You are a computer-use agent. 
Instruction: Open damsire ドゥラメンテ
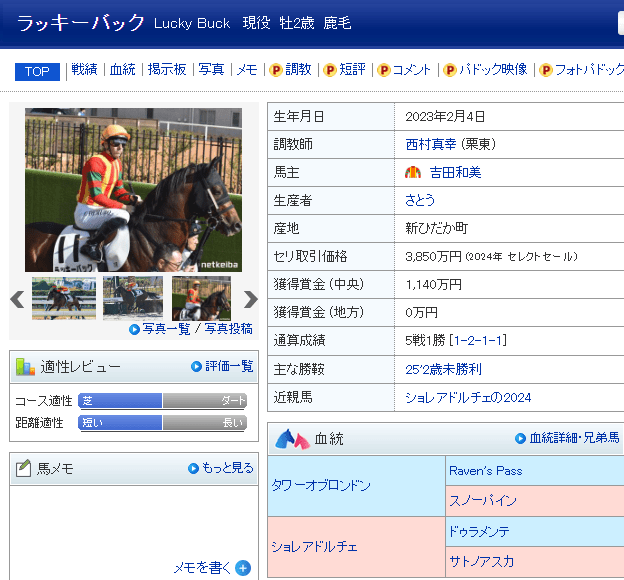pyautogui.click(x=479, y=531)
